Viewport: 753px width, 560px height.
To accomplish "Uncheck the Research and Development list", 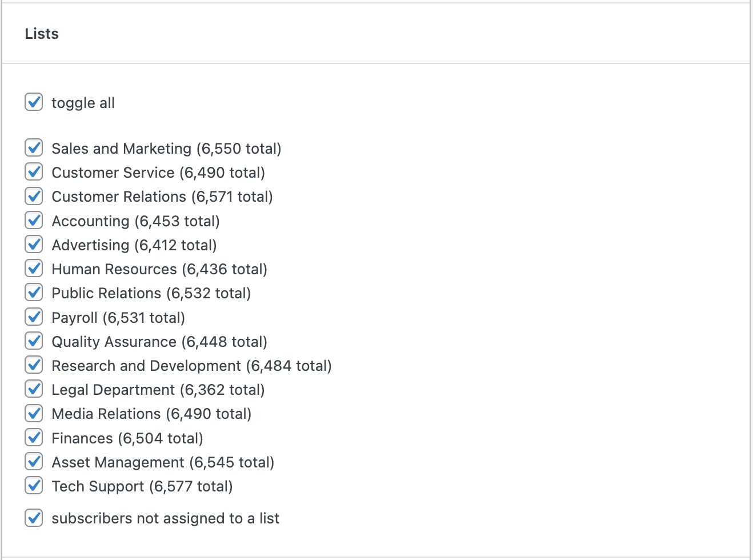I will pos(34,365).
